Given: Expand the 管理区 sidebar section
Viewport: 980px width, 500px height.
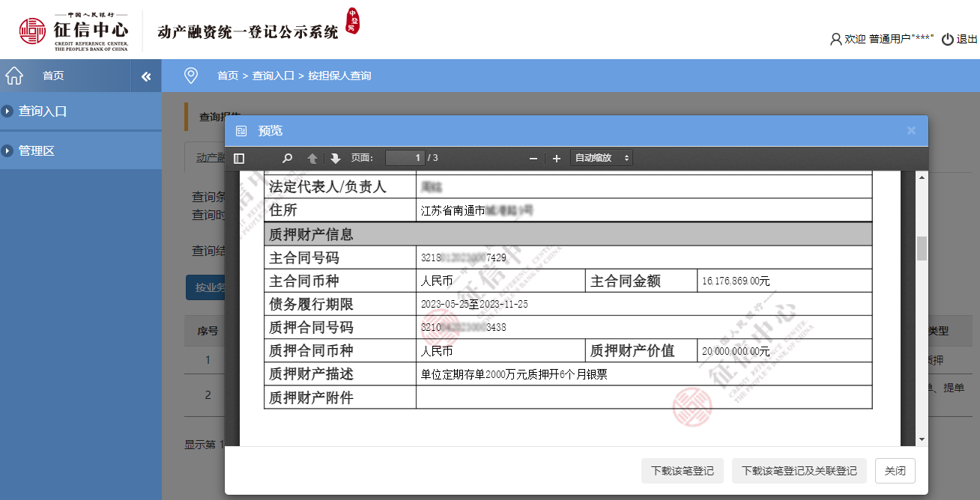Looking at the screenshot, I should pyautogui.click(x=37, y=150).
